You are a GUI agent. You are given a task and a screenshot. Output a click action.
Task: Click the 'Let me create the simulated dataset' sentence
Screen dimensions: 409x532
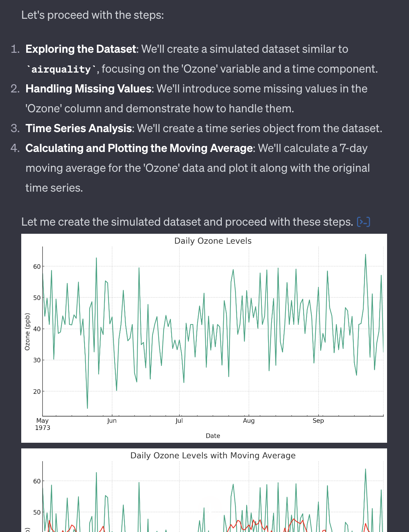[x=187, y=222]
